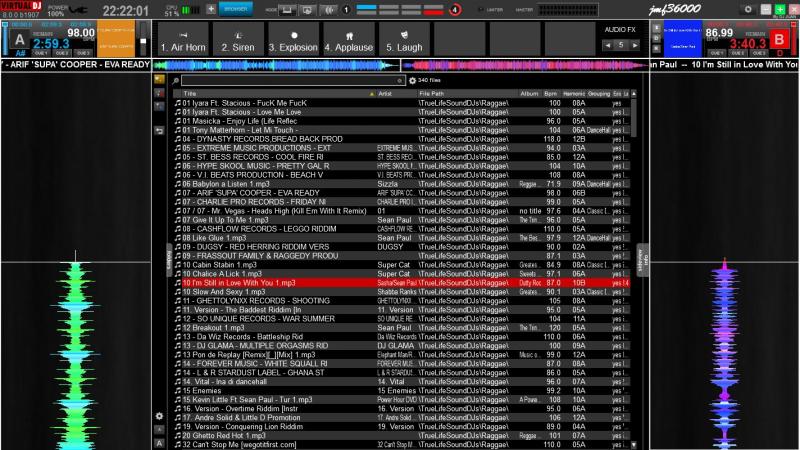Select deck A letter button
800x450 pixels.
(21, 38)
